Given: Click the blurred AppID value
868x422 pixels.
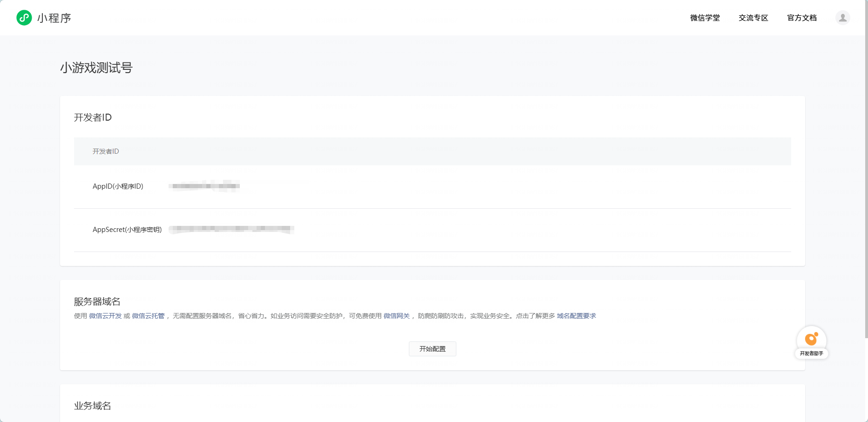Looking at the screenshot, I should (204, 186).
